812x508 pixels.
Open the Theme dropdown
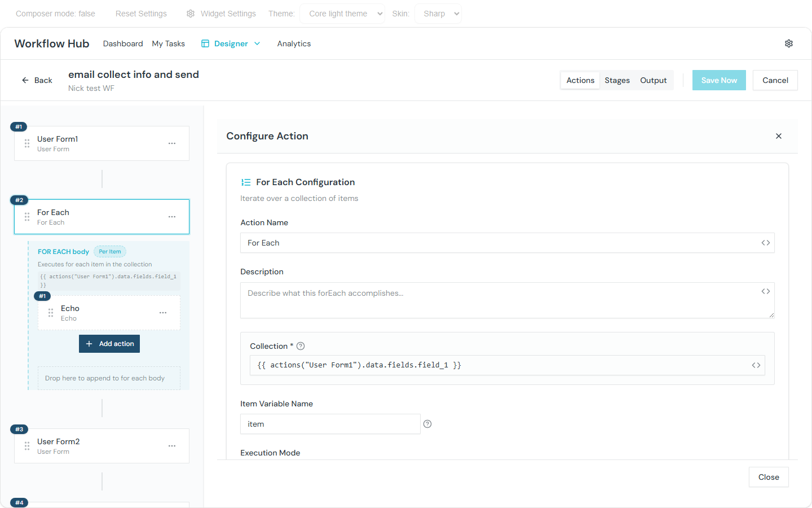(x=342, y=14)
